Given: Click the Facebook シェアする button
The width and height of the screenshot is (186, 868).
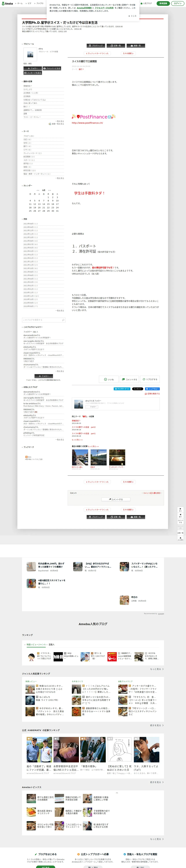Looking at the screenshot, I should tap(152, 389).
